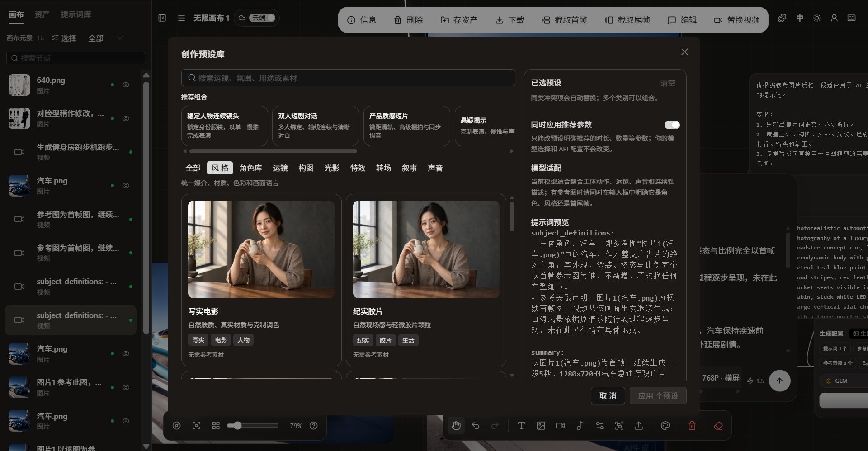This screenshot has height=451, width=868.
Task: Click 替换视频 in the top toolbar
Action: [737, 20]
